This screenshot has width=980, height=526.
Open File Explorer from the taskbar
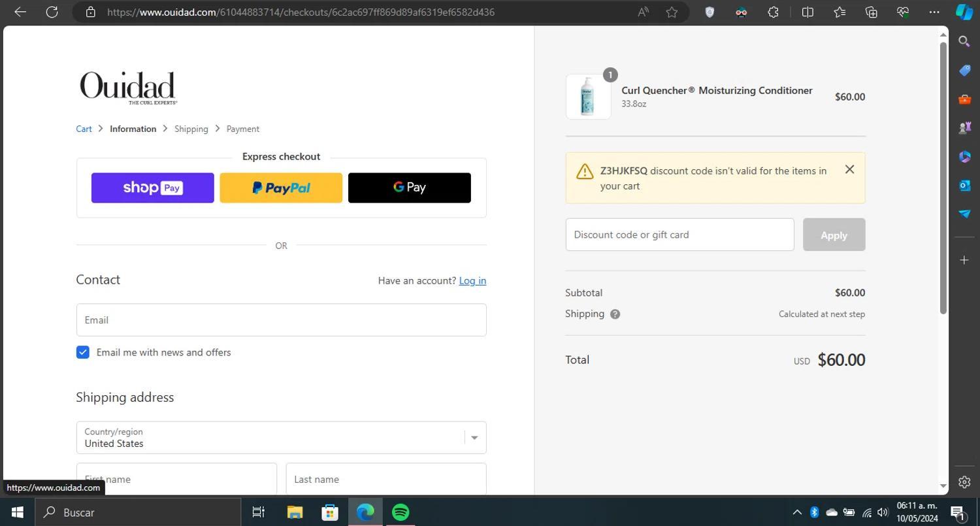pos(295,512)
